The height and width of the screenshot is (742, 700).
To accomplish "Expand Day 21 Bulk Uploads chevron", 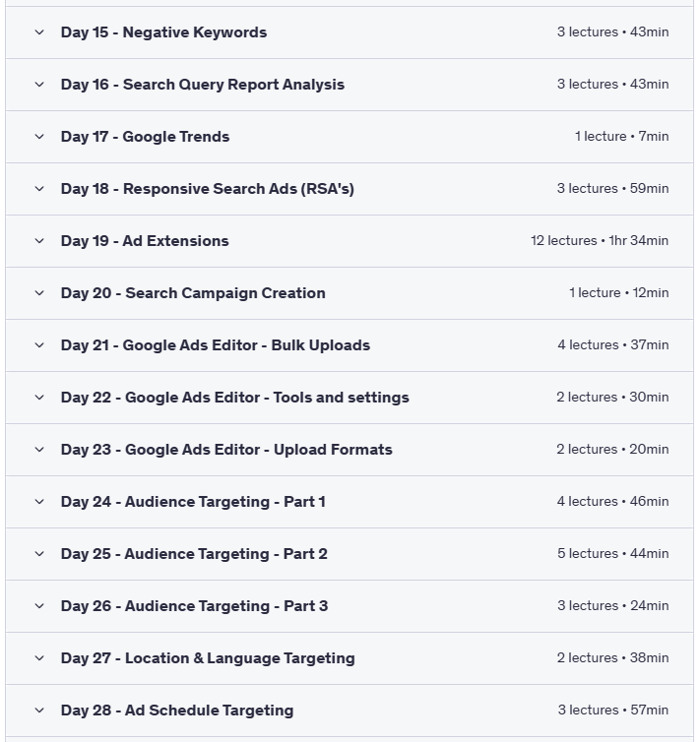I will pyautogui.click(x=39, y=345).
